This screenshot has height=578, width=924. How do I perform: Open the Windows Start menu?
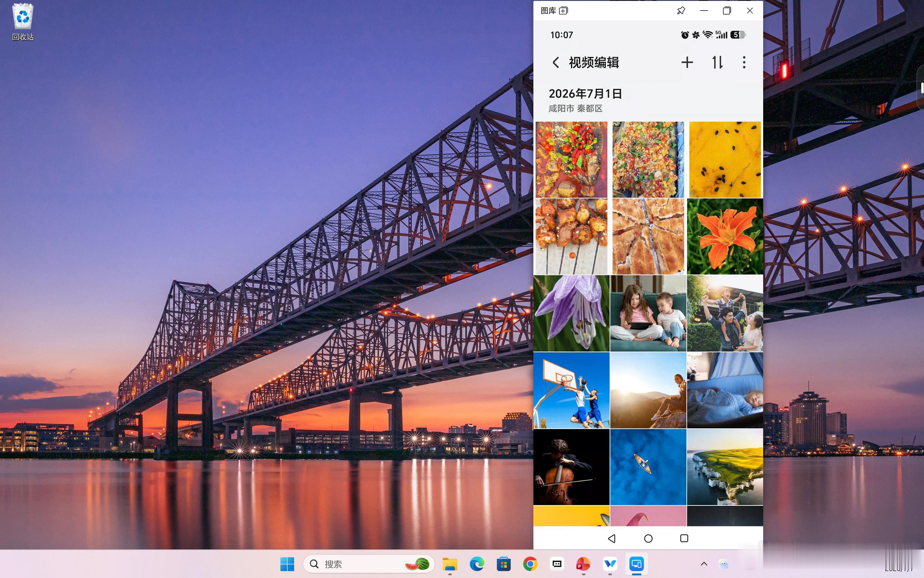(287, 564)
